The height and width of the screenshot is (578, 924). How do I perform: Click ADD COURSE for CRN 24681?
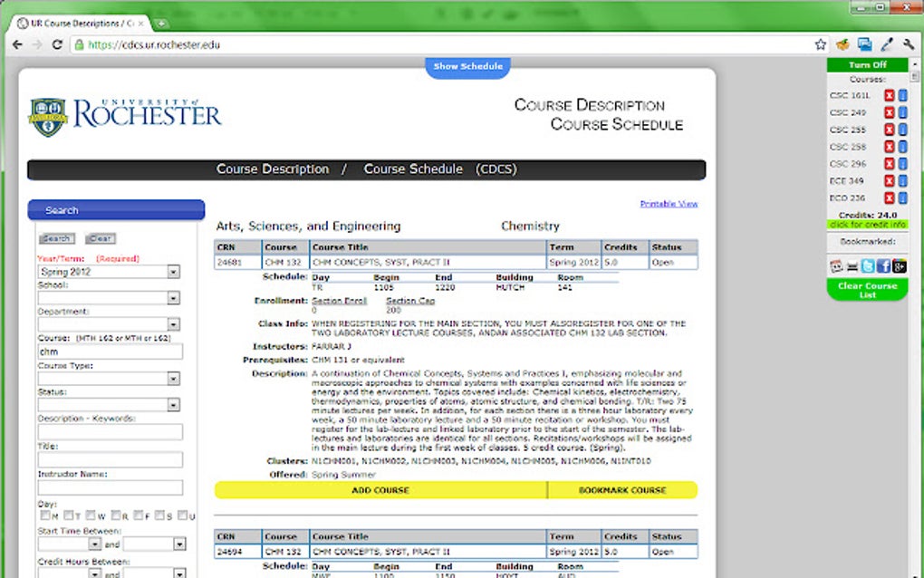[380, 490]
